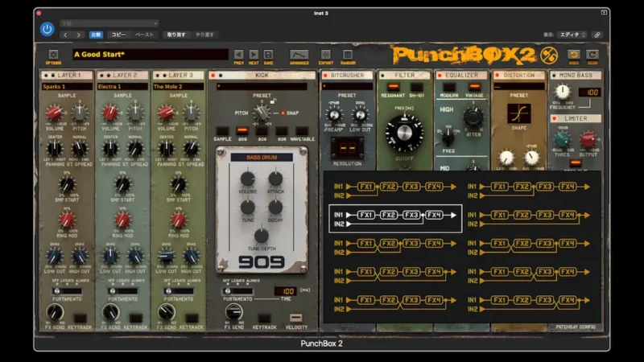Viewport: 644px width, 362px height.
Task: Click the 取り消す undo button
Action: tap(176, 35)
